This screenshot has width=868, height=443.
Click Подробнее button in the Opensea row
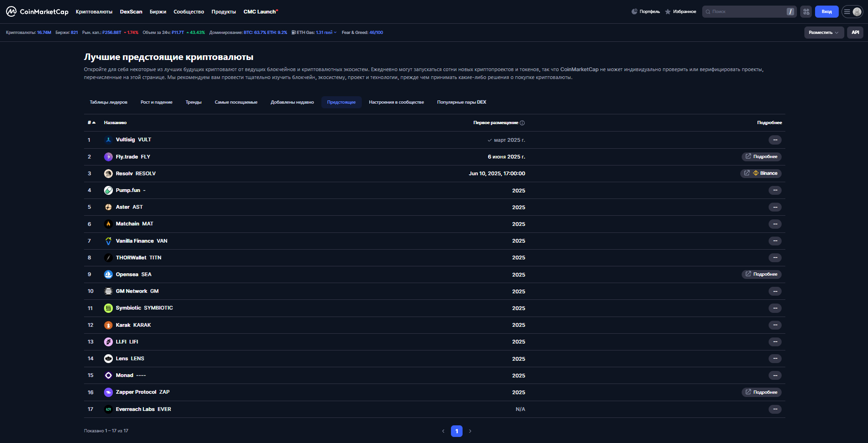(x=761, y=274)
